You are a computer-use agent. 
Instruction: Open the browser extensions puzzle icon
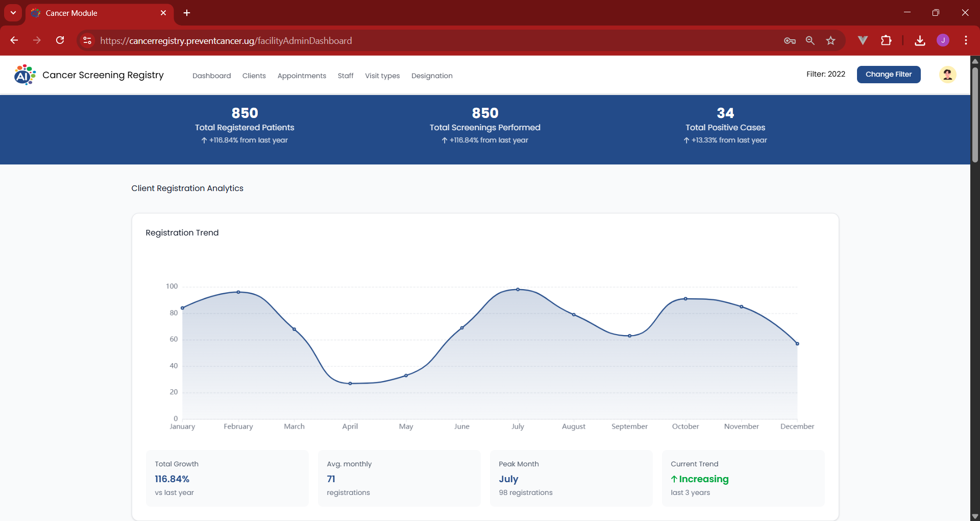pos(887,40)
